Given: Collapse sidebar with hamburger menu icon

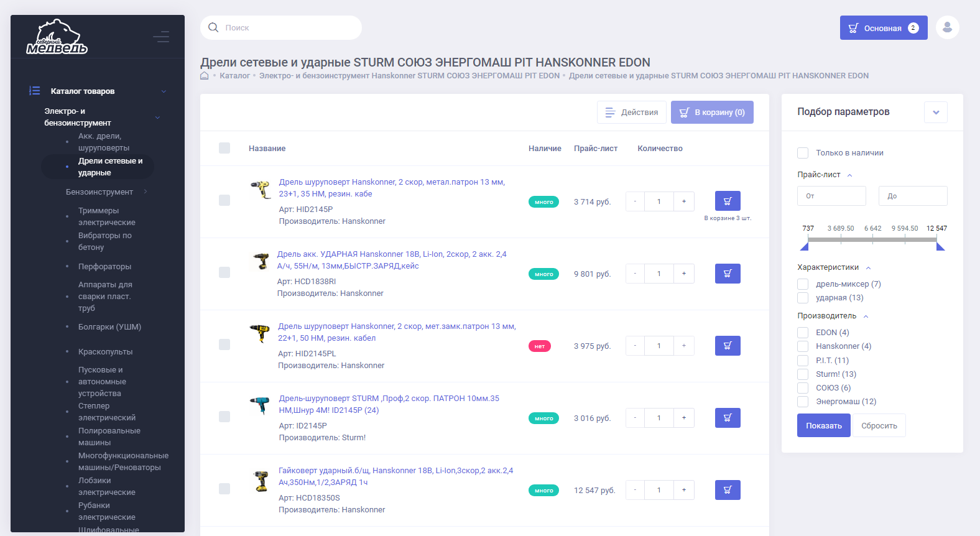Looking at the screenshot, I should pyautogui.click(x=161, y=37).
